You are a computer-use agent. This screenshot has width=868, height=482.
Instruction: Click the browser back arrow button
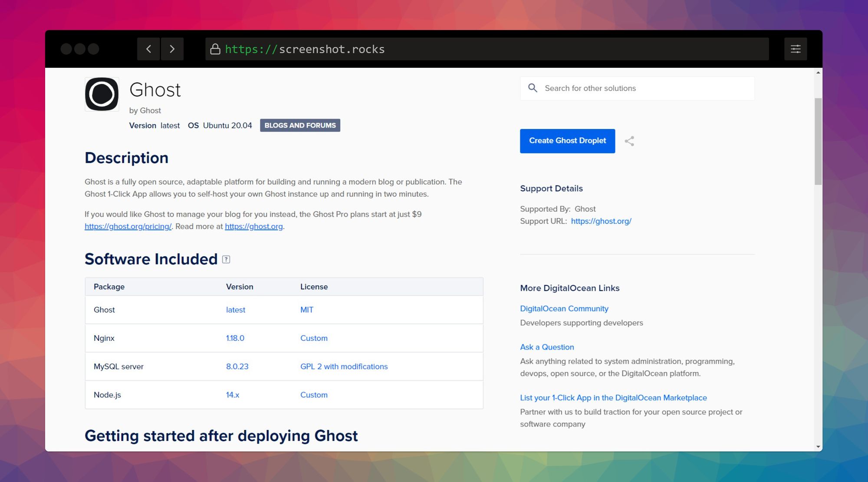click(x=148, y=49)
